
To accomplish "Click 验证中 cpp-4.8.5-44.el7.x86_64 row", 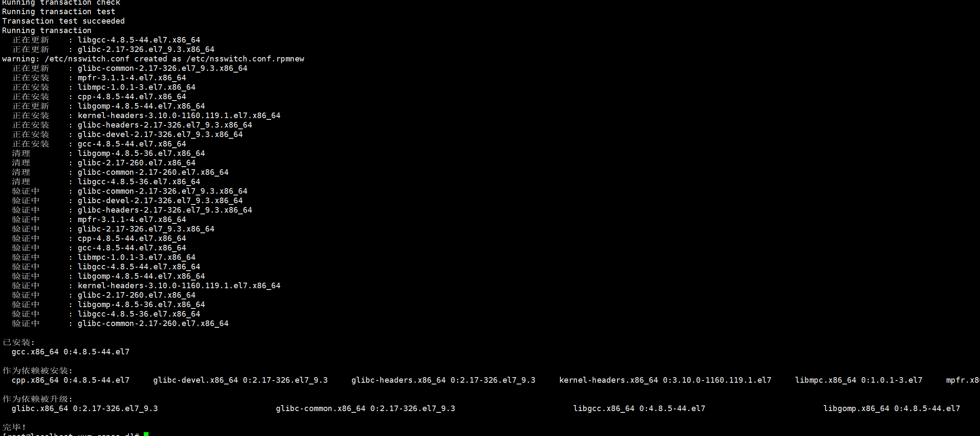I will (99, 238).
